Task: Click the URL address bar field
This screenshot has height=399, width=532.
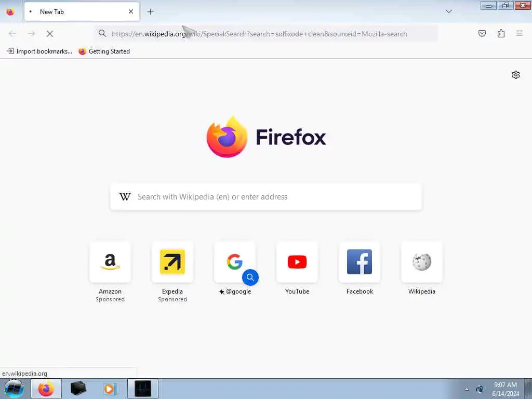Action: [x=267, y=34]
